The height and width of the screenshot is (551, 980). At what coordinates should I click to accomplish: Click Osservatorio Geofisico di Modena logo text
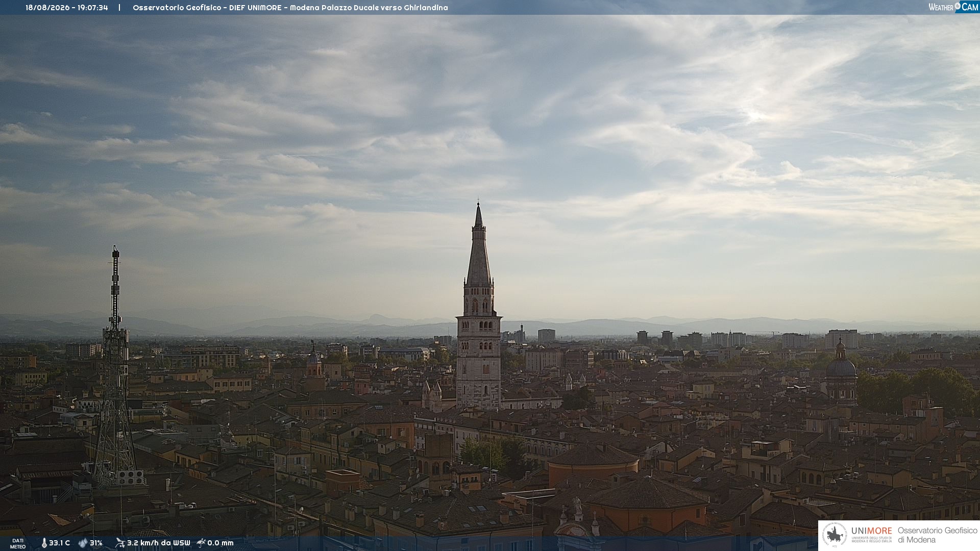pyautogui.click(x=937, y=535)
